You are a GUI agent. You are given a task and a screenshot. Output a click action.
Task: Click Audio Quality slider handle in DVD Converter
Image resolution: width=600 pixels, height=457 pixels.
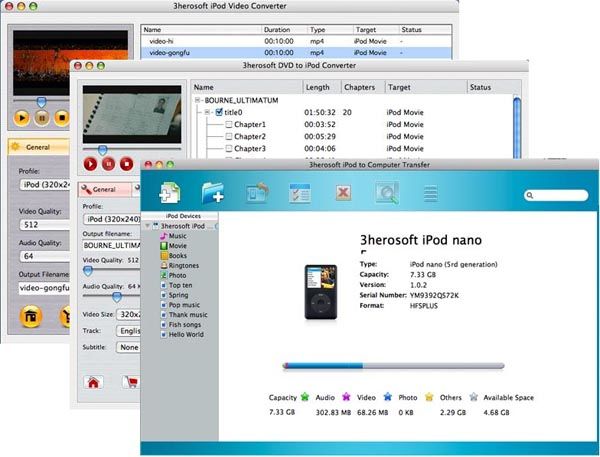(117, 297)
